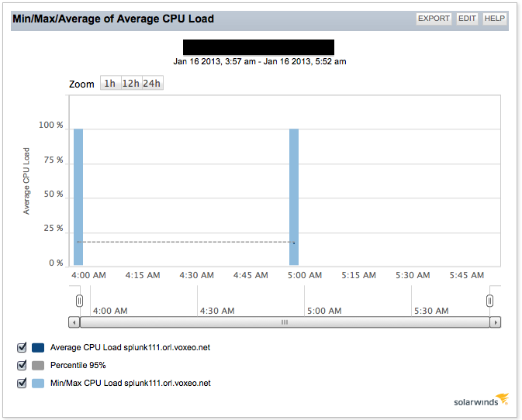Set zoom range to 12h

pyautogui.click(x=131, y=83)
